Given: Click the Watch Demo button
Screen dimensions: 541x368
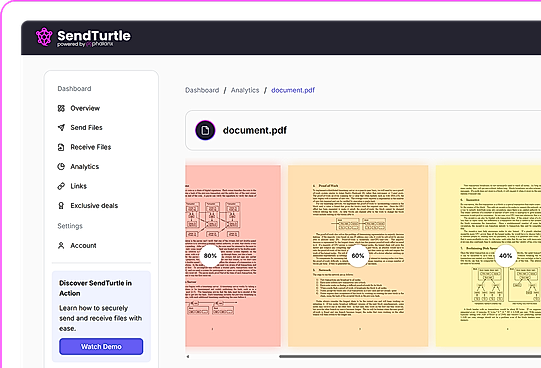Looking at the screenshot, I should (101, 346).
